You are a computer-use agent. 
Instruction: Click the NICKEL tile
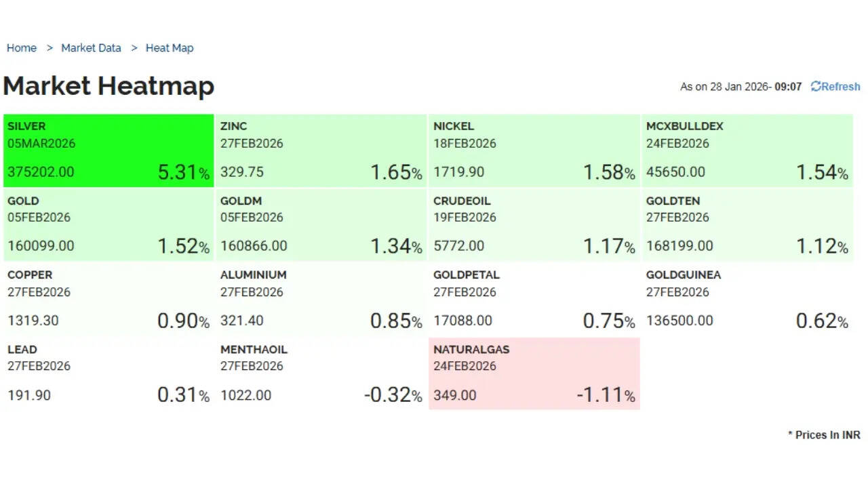coord(534,150)
